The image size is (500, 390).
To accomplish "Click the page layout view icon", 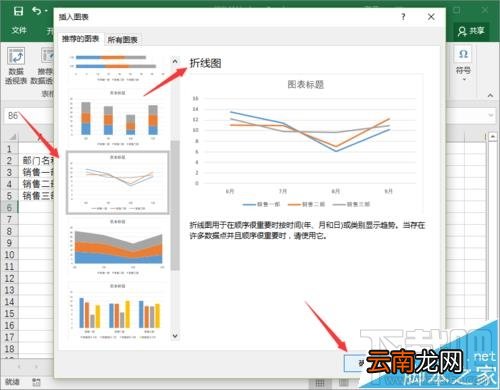I will coord(344,383).
